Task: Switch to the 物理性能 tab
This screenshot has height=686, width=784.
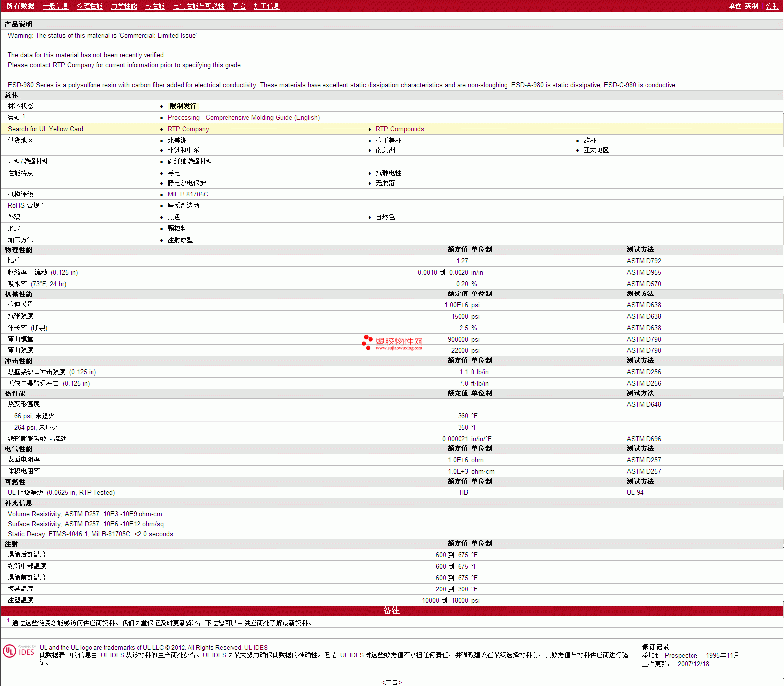Action: (x=90, y=6)
